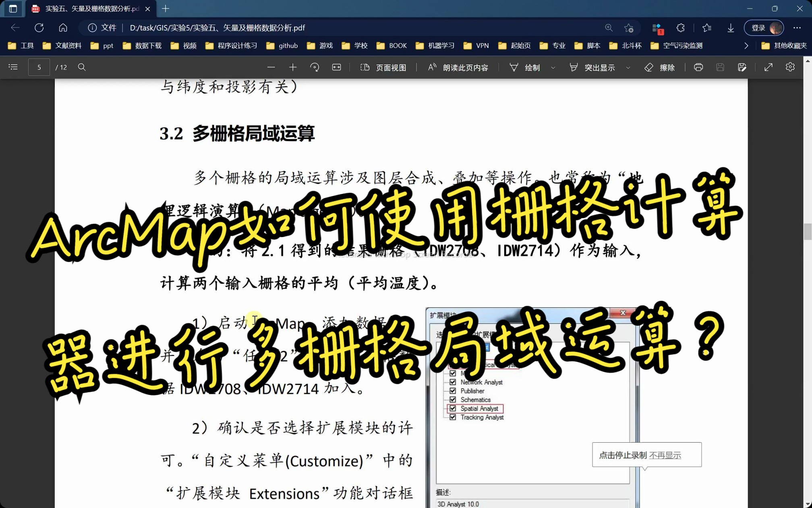Screen dimensions: 812x508
Task: Click the PDF search magnifier icon
Action: coord(82,67)
